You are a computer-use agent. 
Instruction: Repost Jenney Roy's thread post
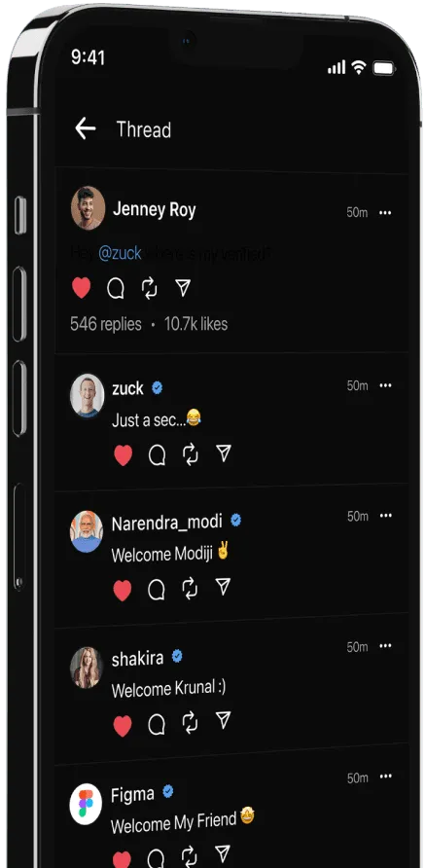150,288
